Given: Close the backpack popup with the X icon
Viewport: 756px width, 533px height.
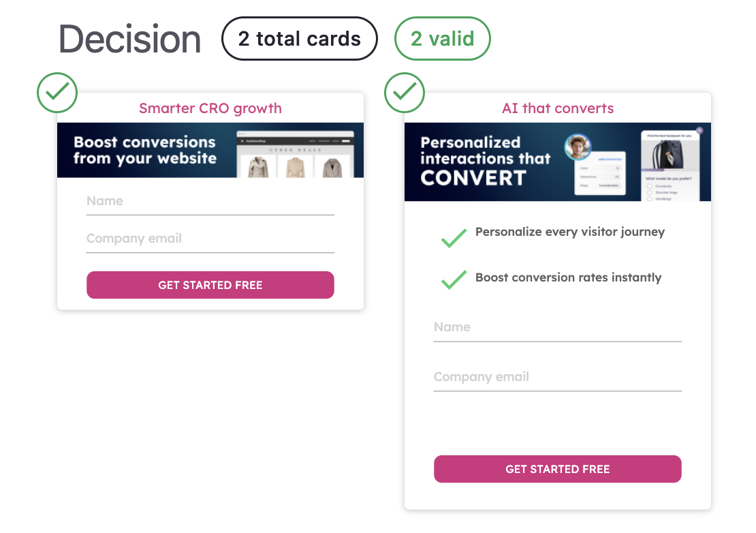Looking at the screenshot, I should point(699,130).
